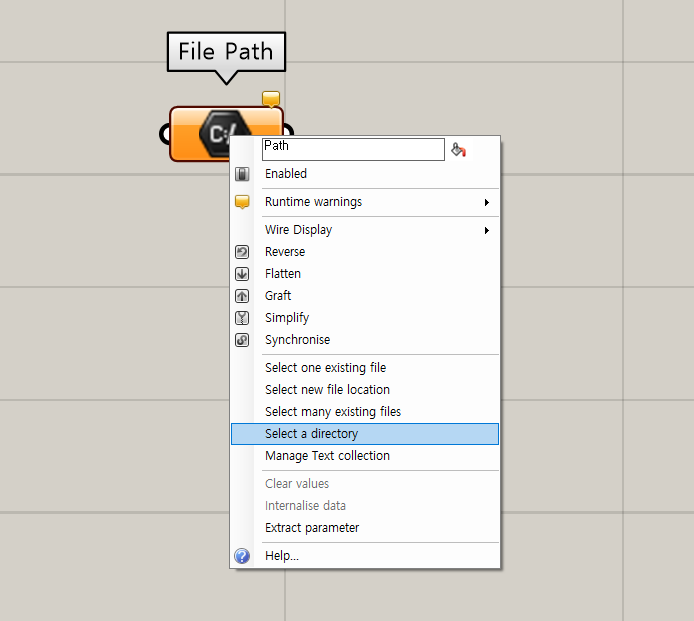Screen dimensions: 694x621
Task: Click the blue Help question mark icon
Action: tap(242, 556)
